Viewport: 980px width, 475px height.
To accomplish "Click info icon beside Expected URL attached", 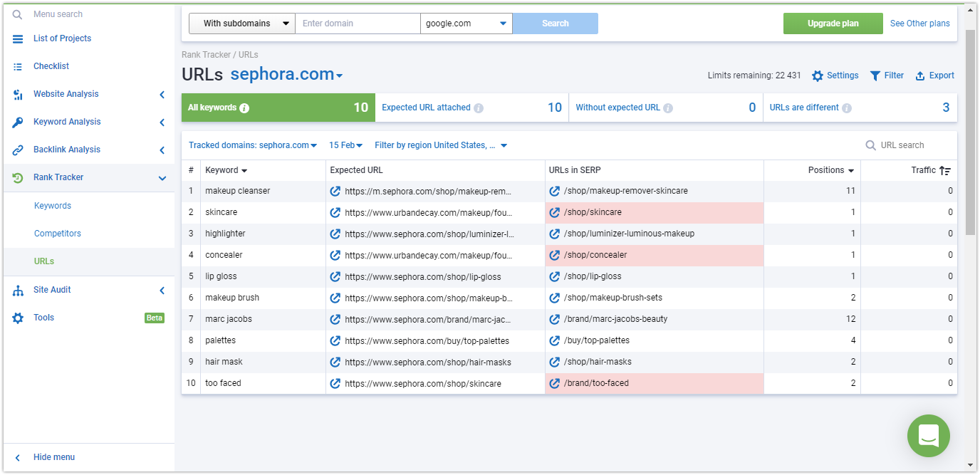I will point(479,108).
